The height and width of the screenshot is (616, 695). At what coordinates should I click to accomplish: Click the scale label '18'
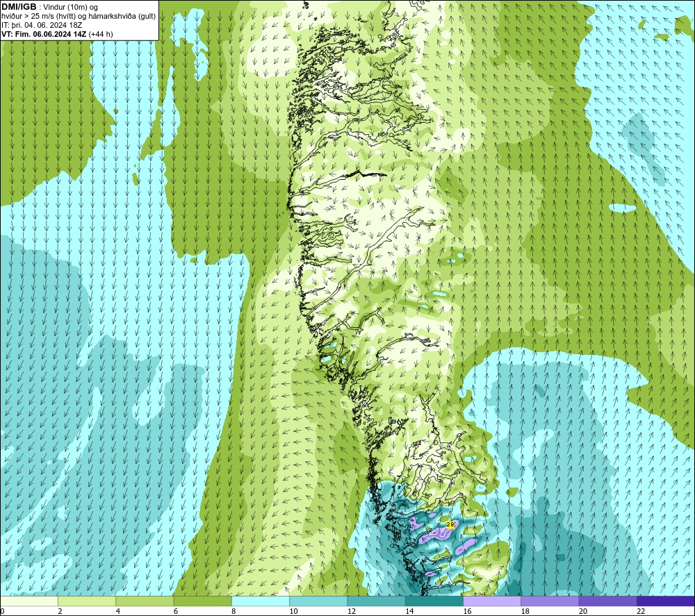coord(525,611)
